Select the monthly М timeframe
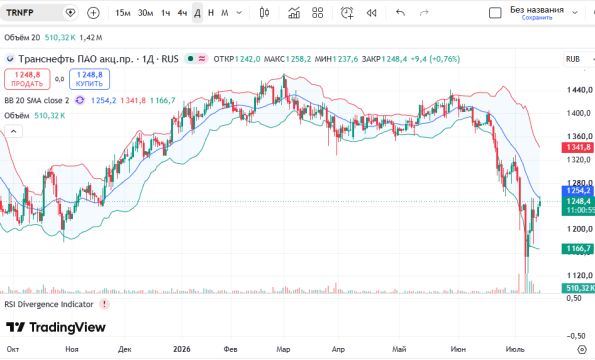This screenshot has width=595, height=360. pyautogui.click(x=225, y=13)
